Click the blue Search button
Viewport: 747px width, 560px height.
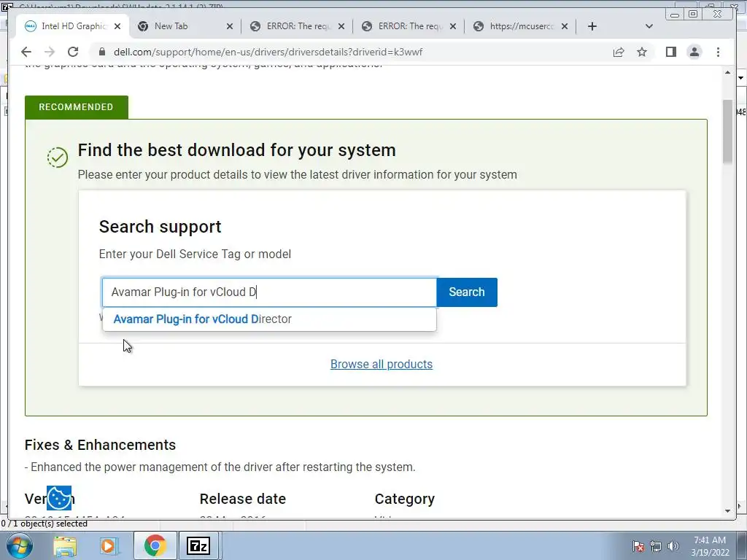click(467, 292)
